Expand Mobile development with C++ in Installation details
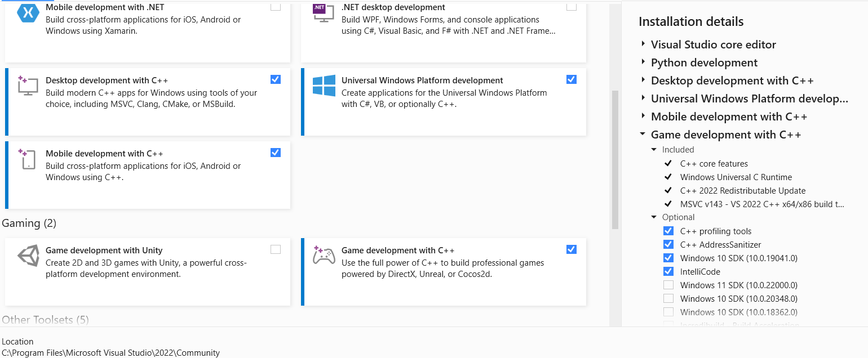This screenshot has width=868, height=358. 643,116
